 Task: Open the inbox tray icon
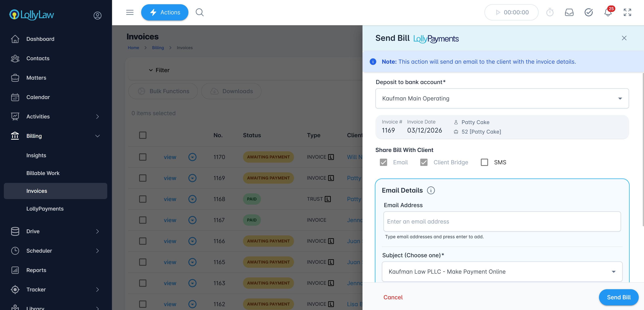coord(569,13)
